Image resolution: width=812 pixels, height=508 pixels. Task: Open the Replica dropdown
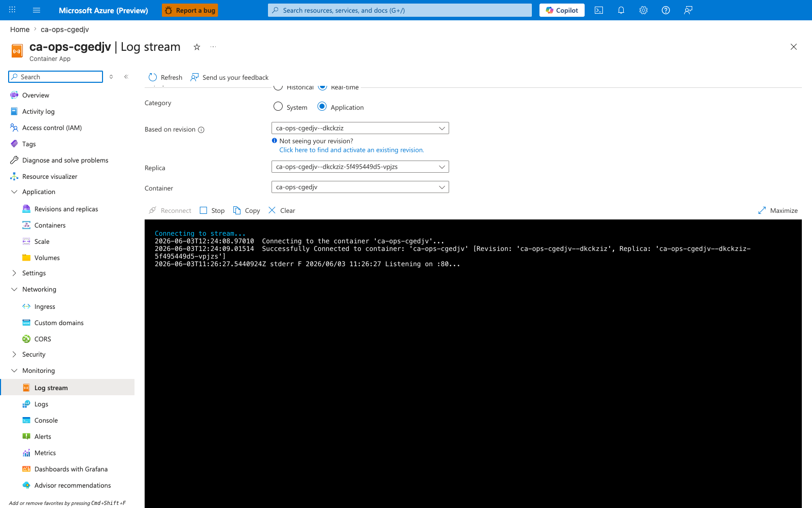click(360, 167)
